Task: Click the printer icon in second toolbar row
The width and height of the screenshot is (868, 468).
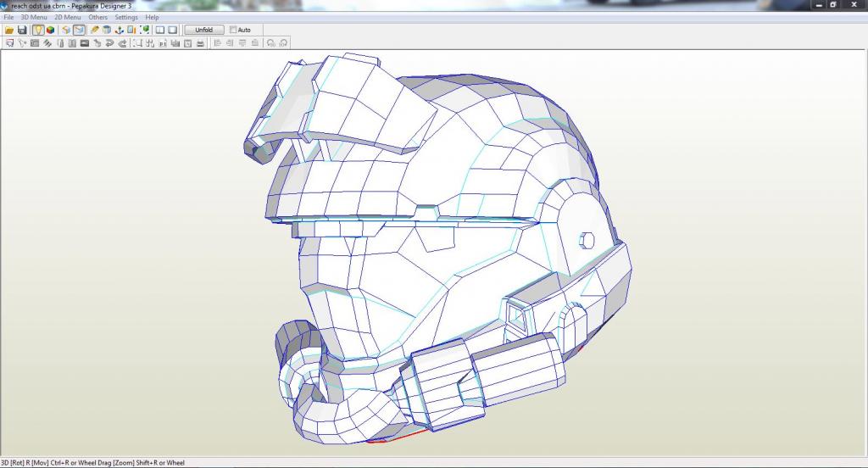Action: pos(200,43)
